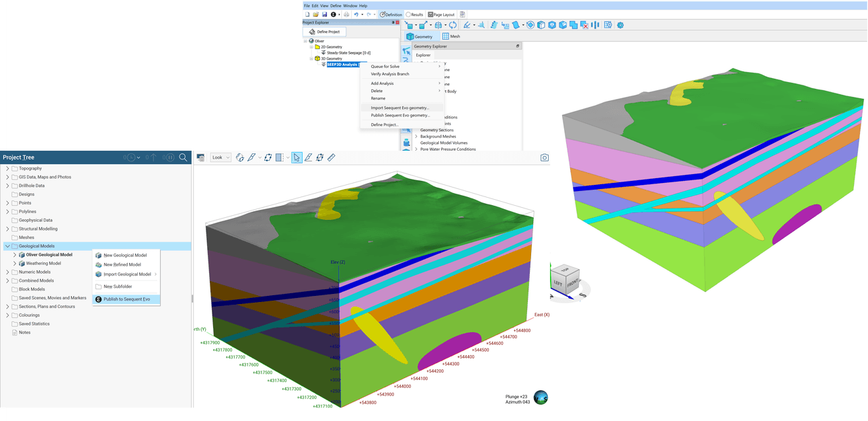Click the gear settings icon in geometry toolbar
Image resolution: width=868 pixels, height=421 pixels.
620,25
